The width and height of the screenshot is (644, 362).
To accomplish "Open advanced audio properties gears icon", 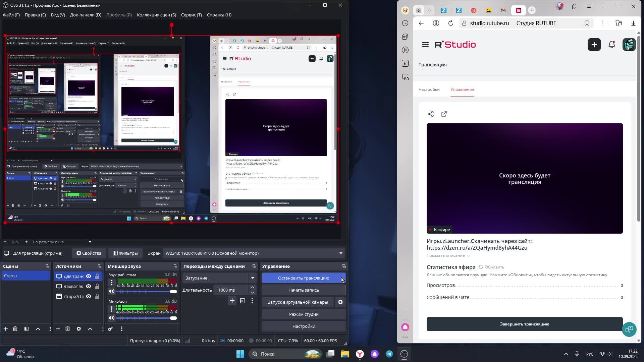I will (x=110, y=329).
